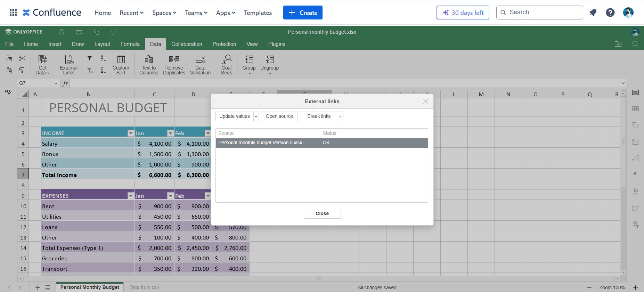Click the print icon in header
Image resolution: width=644 pixels, height=292 pixels.
point(79,32)
